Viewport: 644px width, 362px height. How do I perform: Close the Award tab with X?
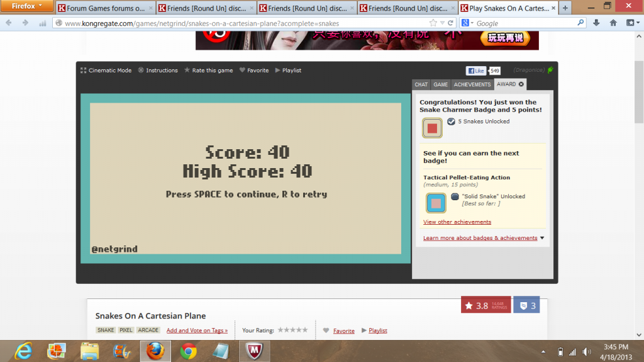pyautogui.click(x=521, y=84)
